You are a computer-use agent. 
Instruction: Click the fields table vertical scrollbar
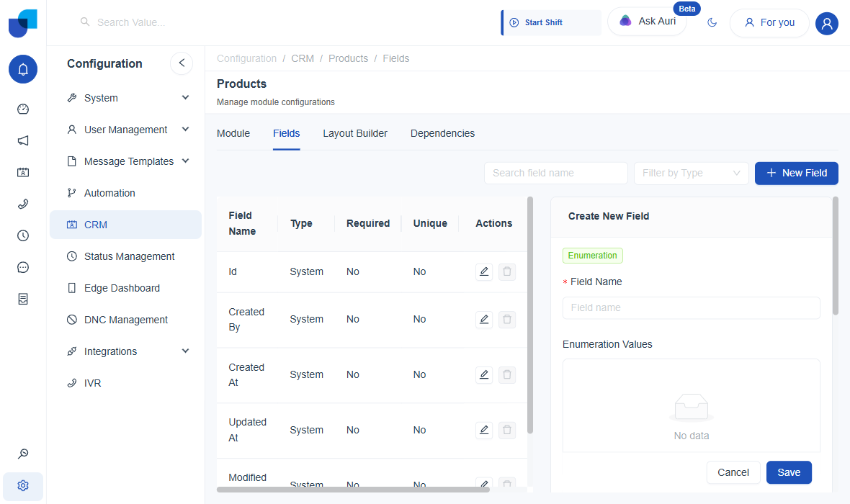pos(530,315)
